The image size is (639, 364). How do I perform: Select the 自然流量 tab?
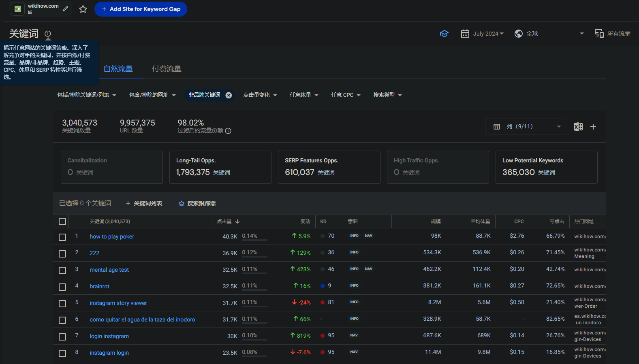coord(118,69)
